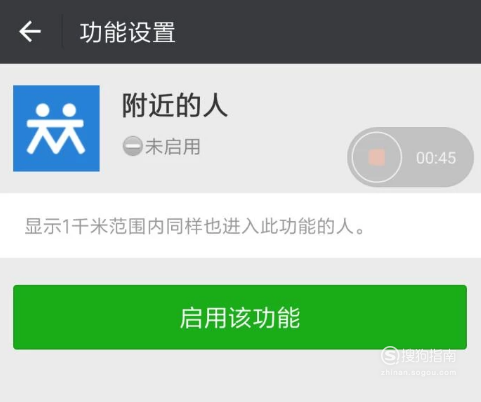Tap the 功能设置 header title
This screenshot has width=481, height=402.
click(127, 32)
